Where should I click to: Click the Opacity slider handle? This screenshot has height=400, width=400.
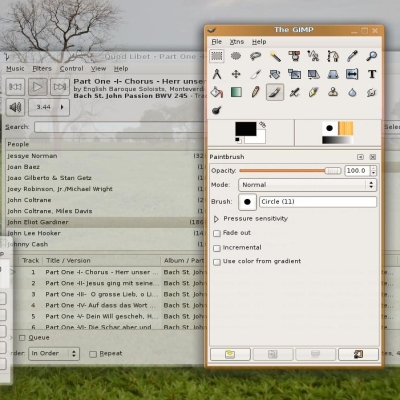point(333,171)
